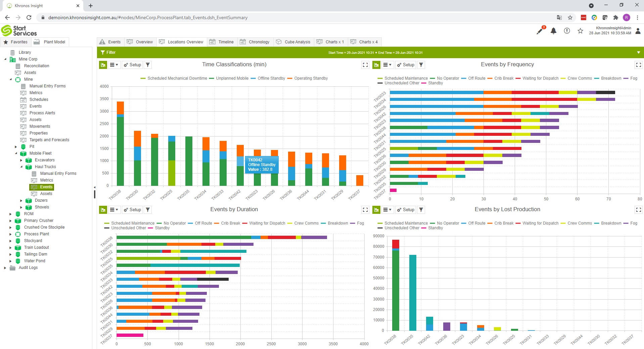Expand the Audit Logs tree node
The width and height of the screenshot is (644, 349).
pyautogui.click(x=5, y=268)
